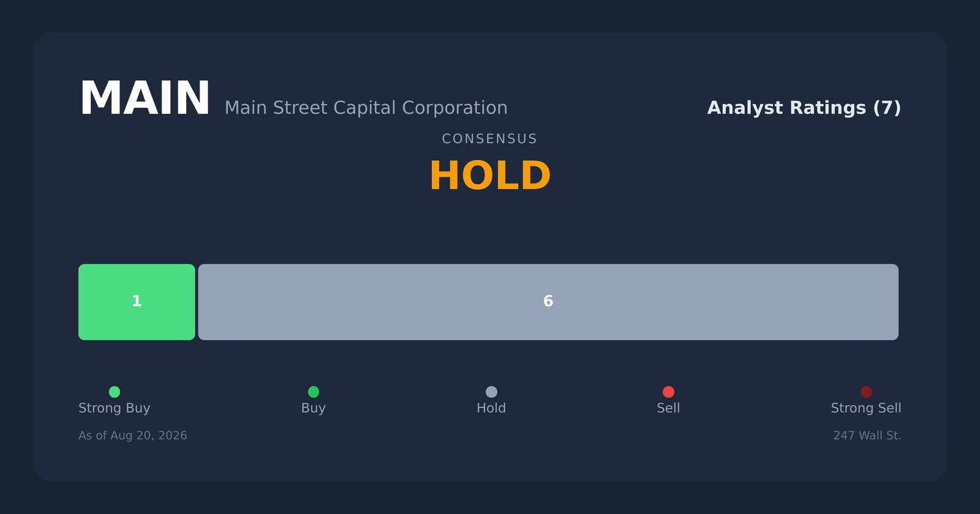
Task: Click Main Street Capital Corporation name
Action: click(366, 108)
